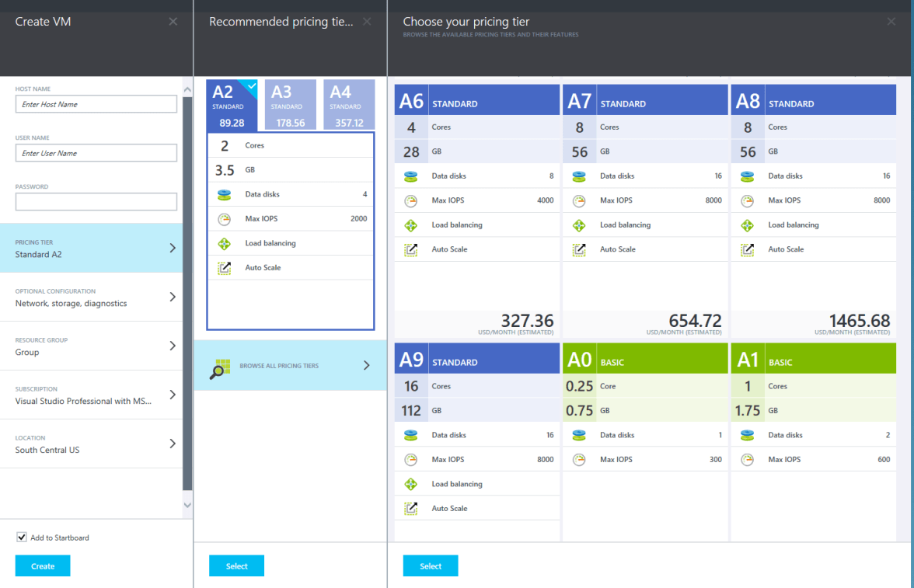Click the Auto Scale icon in A2 card
The width and height of the screenshot is (914, 588).
point(225,268)
